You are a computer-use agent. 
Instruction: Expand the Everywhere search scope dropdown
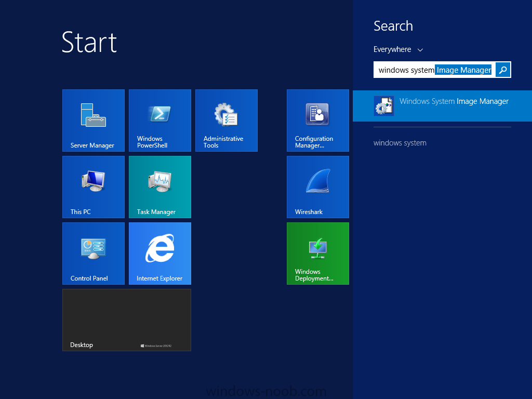398,49
